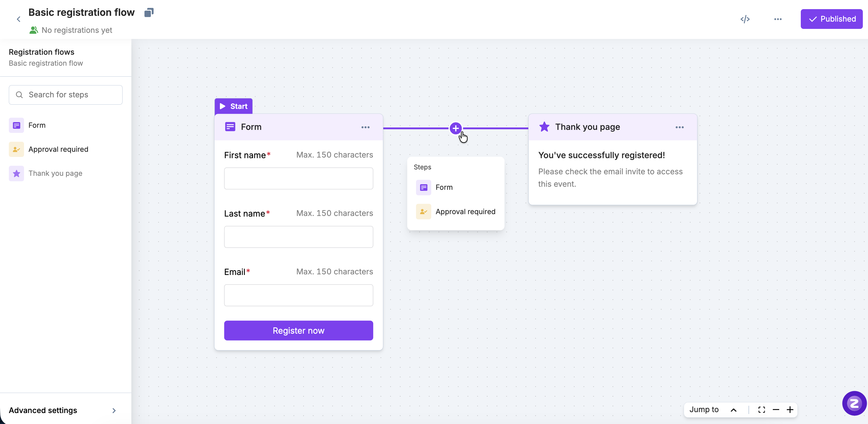868x424 pixels.
Task: Open the header more options menu
Action: pos(778,19)
